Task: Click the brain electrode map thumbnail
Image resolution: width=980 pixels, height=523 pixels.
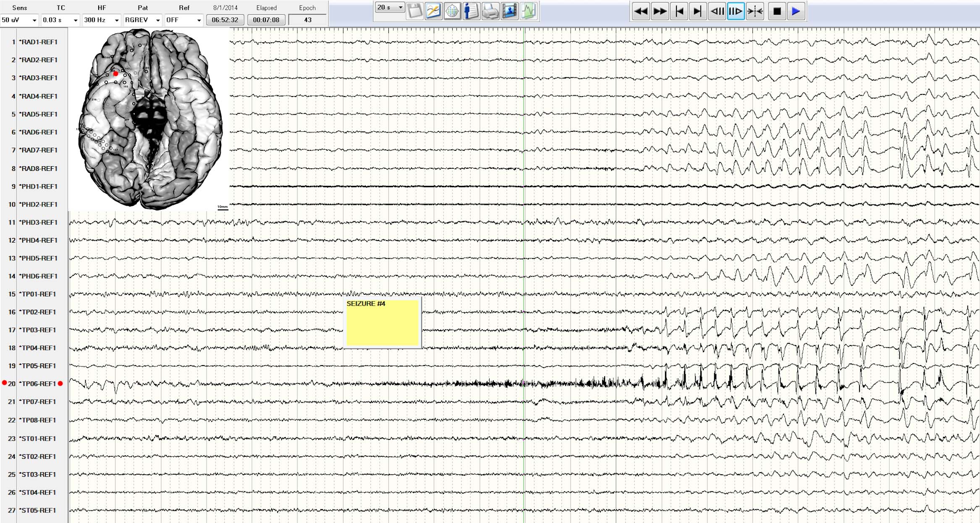Action: coord(149,119)
